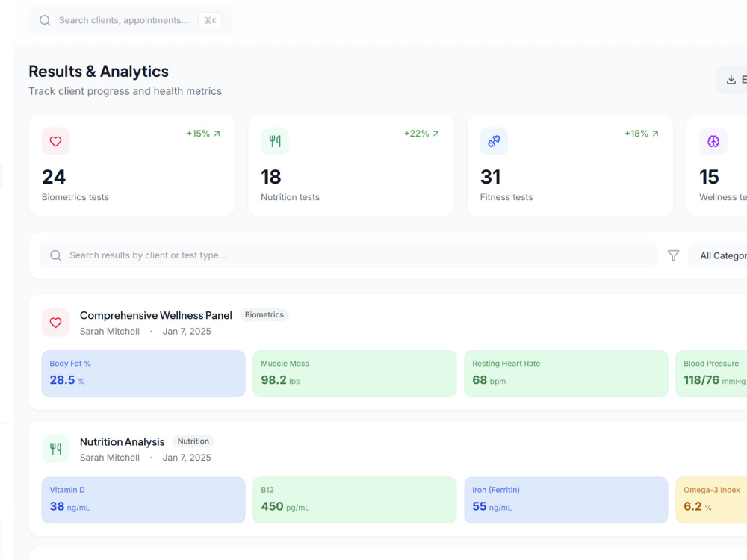Select the Nutrition tag on Nutrition Analysis
The width and height of the screenshot is (747, 560).
[x=193, y=441]
